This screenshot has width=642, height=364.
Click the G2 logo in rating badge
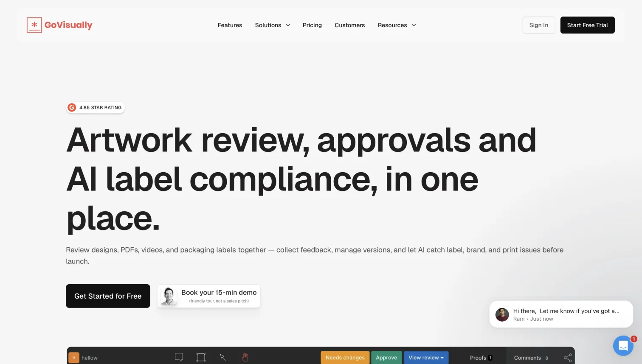[x=72, y=107]
